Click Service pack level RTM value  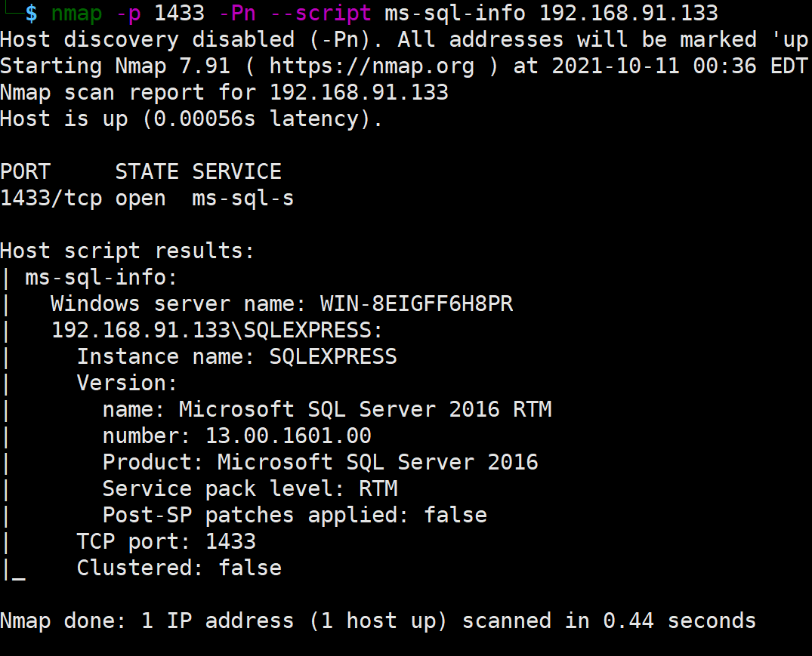coord(378,488)
